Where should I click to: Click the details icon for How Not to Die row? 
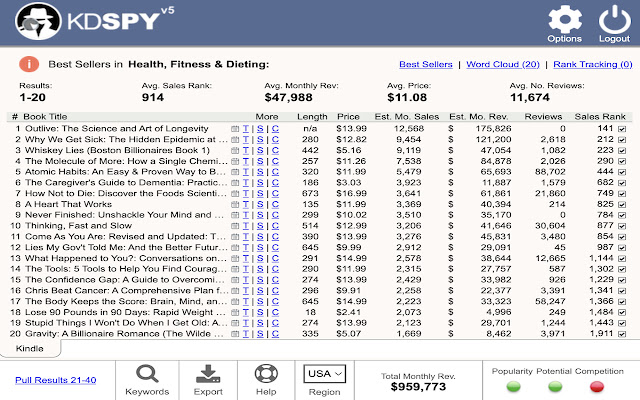pos(235,194)
